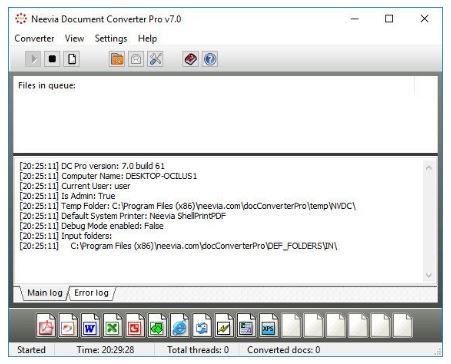
Task: Stop the converter with the black square icon
Action: pos(52,59)
